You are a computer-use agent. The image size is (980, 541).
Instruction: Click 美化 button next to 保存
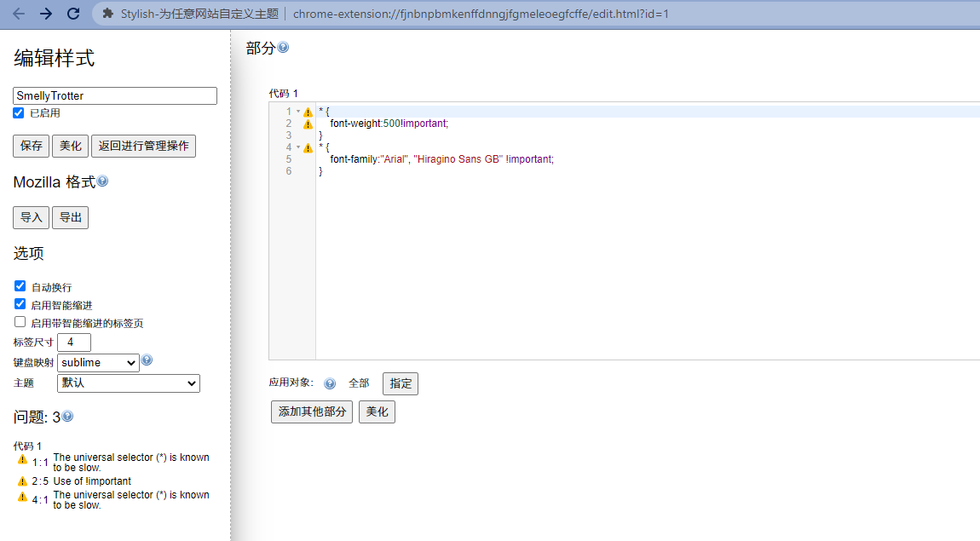[71, 147]
